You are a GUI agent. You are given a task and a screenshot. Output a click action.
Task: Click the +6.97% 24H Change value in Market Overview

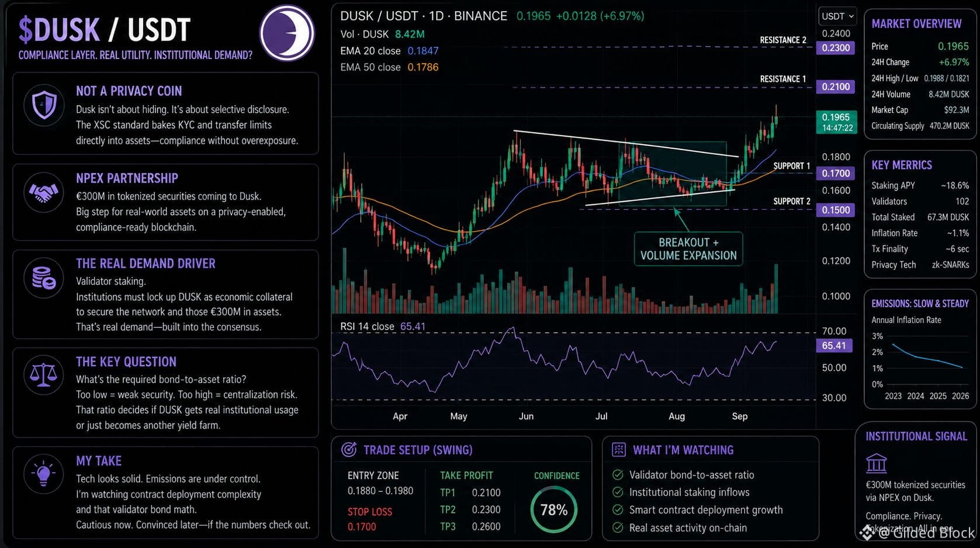pyautogui.click(x=954, y=62)
